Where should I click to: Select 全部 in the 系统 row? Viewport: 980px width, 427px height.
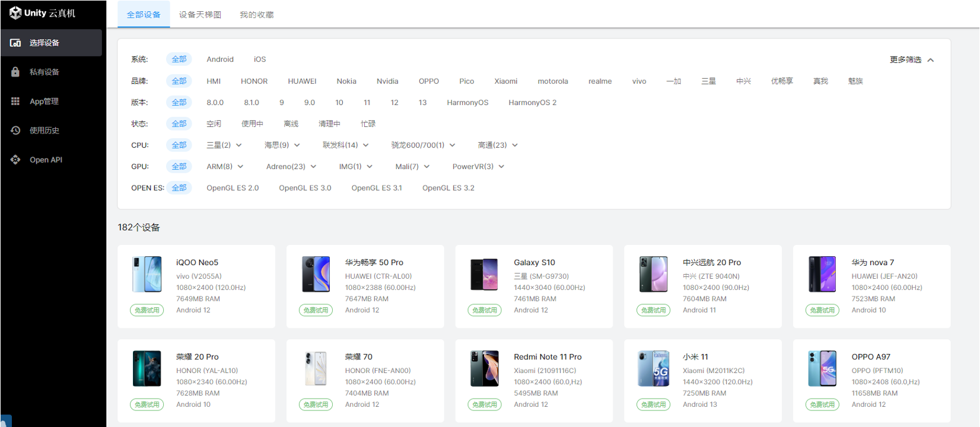click(179, 59)
